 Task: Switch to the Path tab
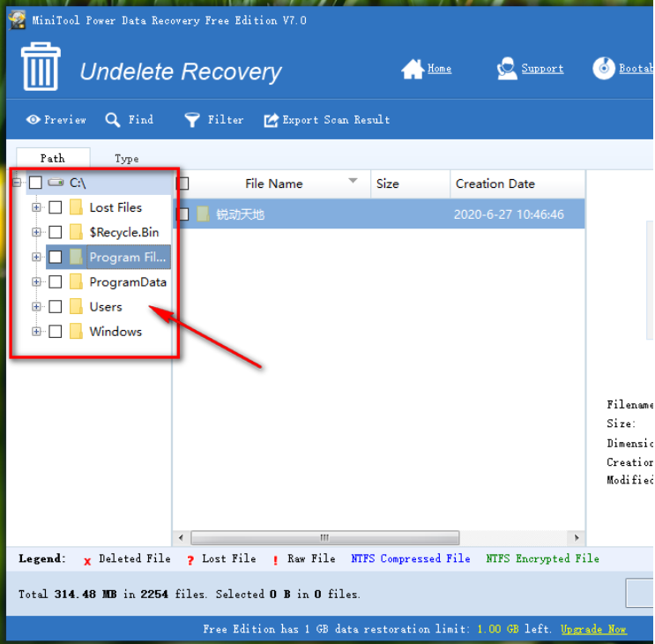(53, 159)
